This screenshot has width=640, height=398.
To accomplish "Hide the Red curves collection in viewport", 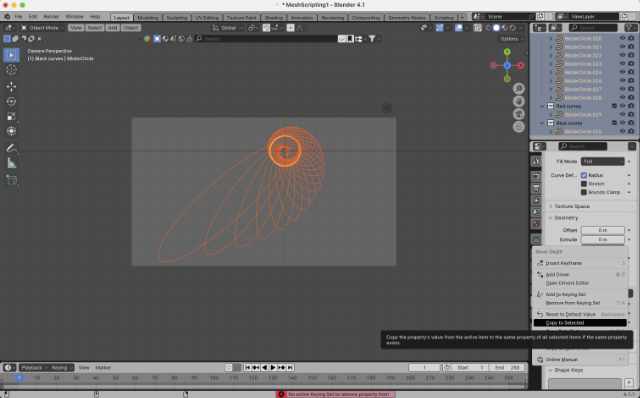I will (x=622, y=106).
